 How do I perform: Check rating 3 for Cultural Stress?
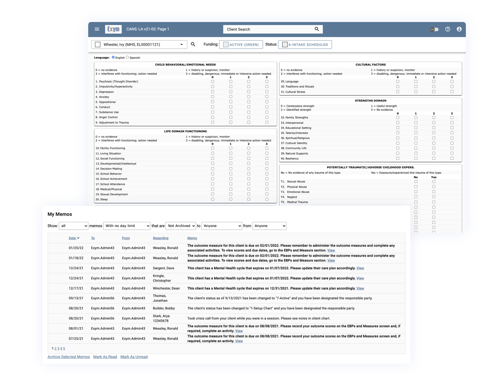click(x=452, y=92)
